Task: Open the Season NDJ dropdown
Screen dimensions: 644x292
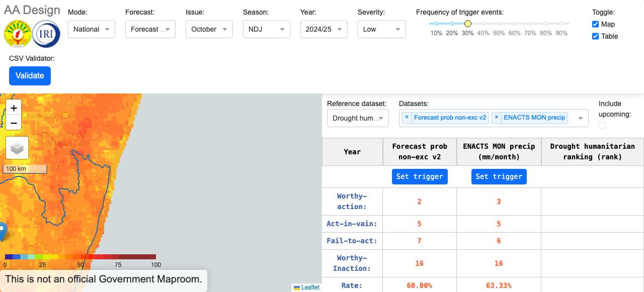Action: (266, 29)
